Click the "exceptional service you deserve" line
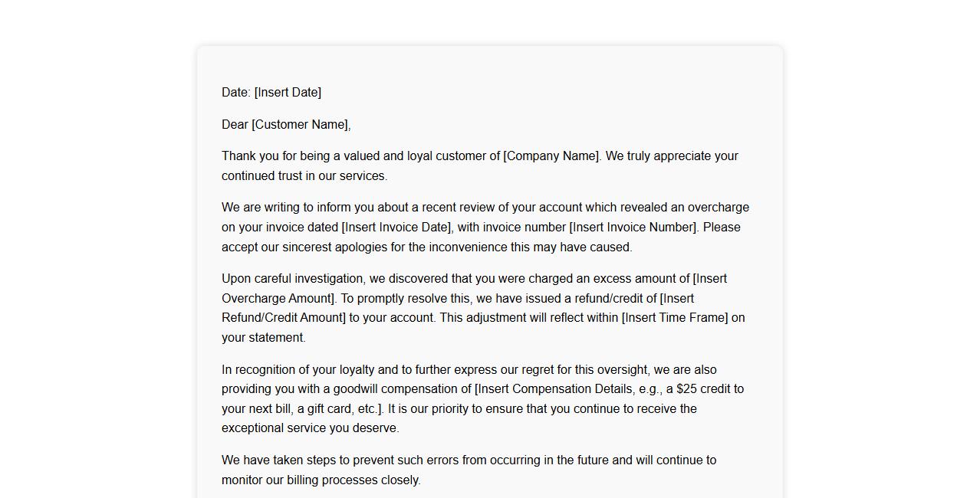Image resolution: width=980 pixels, height=498 pixels. 310,428
